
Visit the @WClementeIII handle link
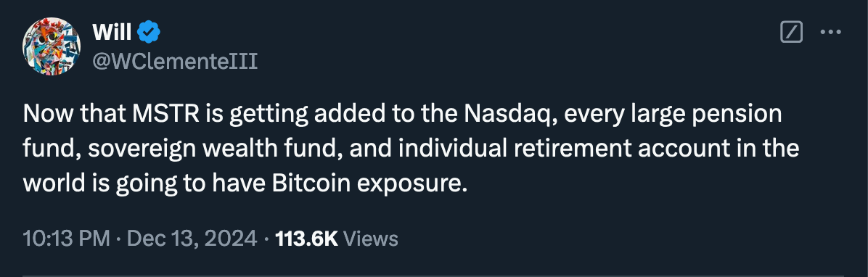[x=174, y=61]
